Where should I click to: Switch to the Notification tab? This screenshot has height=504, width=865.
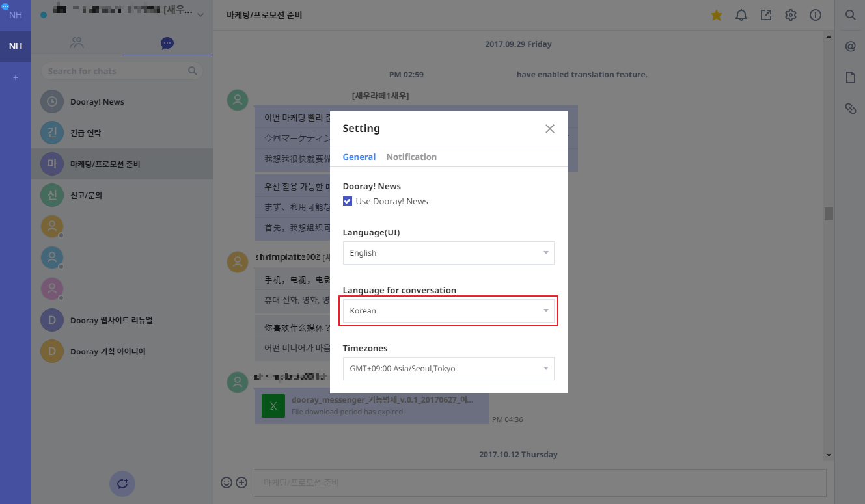411,157
